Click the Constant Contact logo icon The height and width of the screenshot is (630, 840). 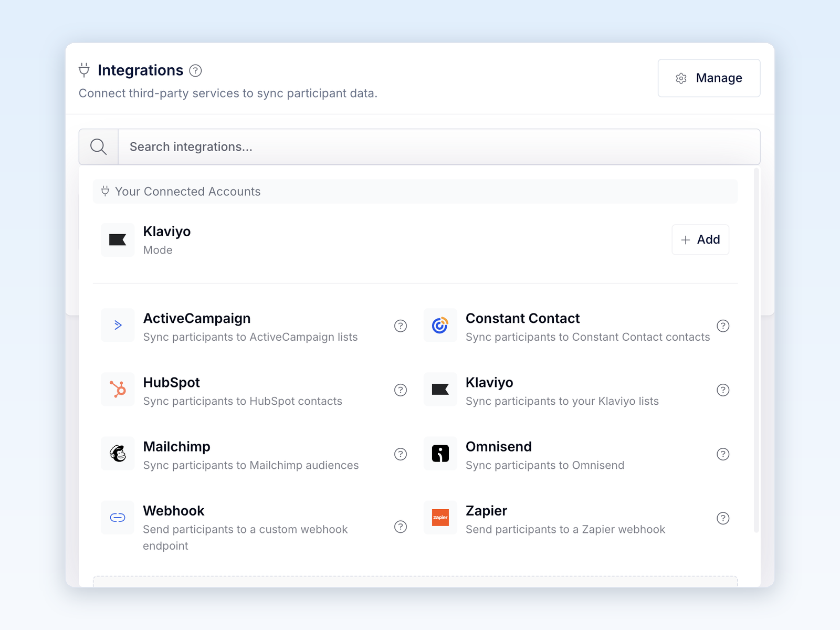[440, 325]
